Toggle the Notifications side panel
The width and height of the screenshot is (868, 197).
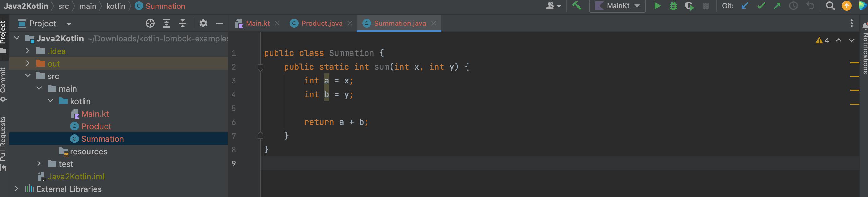tap(865, 48)
